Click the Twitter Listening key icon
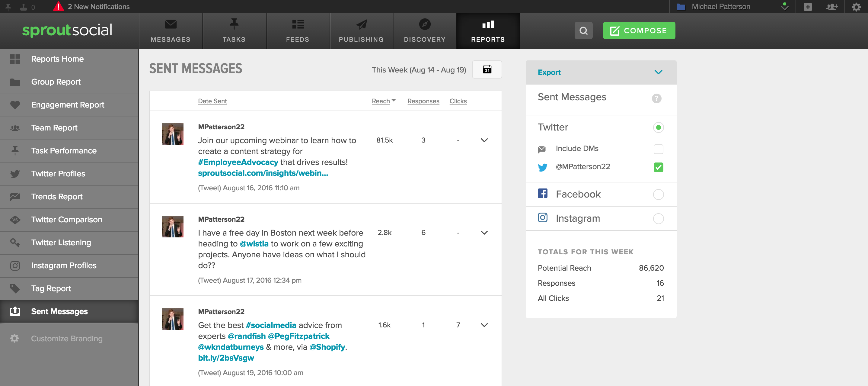 (x=15, y=243)
